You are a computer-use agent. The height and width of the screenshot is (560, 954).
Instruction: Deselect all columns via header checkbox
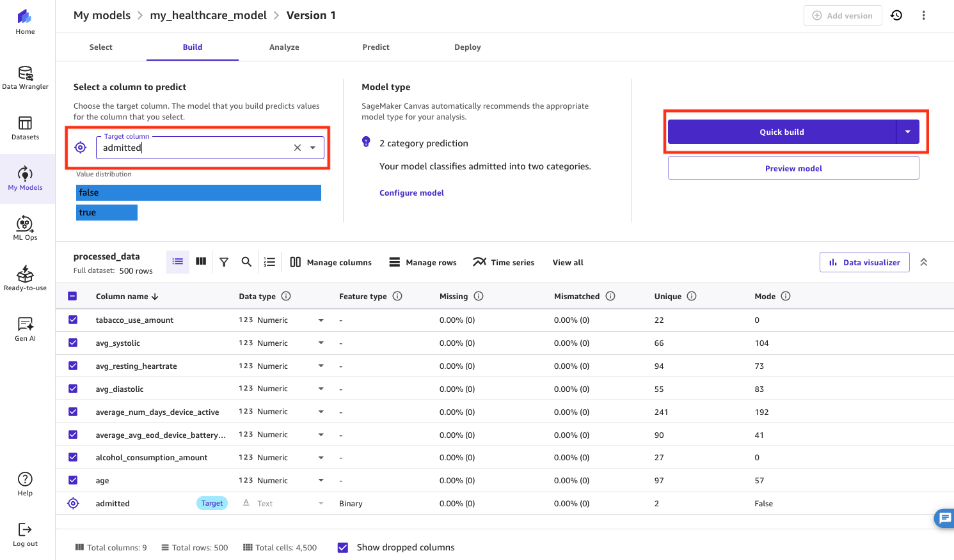click(x=72, y=296)
